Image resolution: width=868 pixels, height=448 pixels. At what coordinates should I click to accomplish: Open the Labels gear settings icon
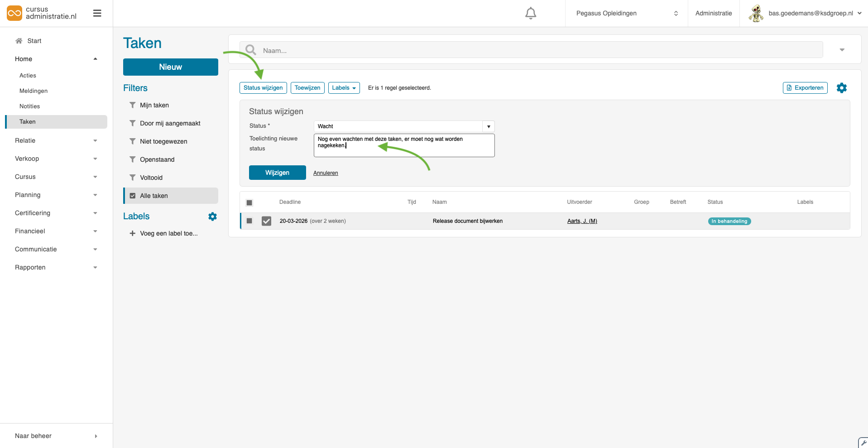pyautogui.click(x=212, y=217)
